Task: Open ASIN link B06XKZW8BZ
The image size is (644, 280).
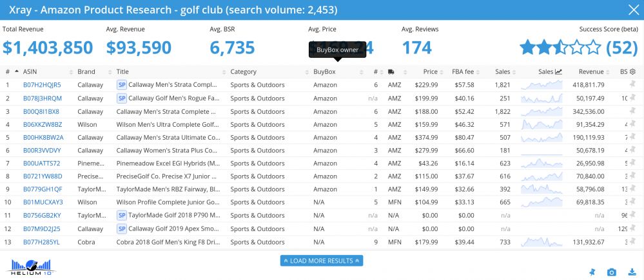Action: click(43, 124)
